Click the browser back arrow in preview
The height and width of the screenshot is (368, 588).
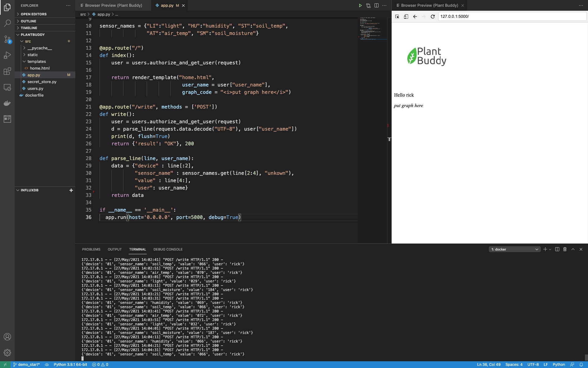(414, 16)
